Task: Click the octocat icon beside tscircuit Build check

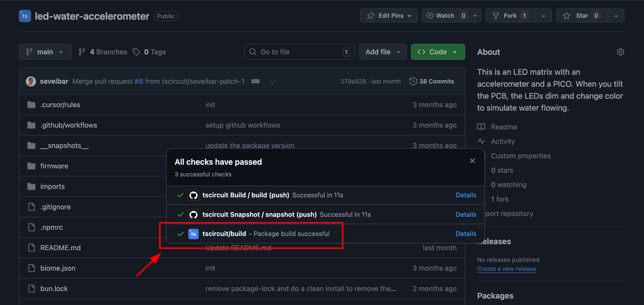Action: click(x=193, y=195)
